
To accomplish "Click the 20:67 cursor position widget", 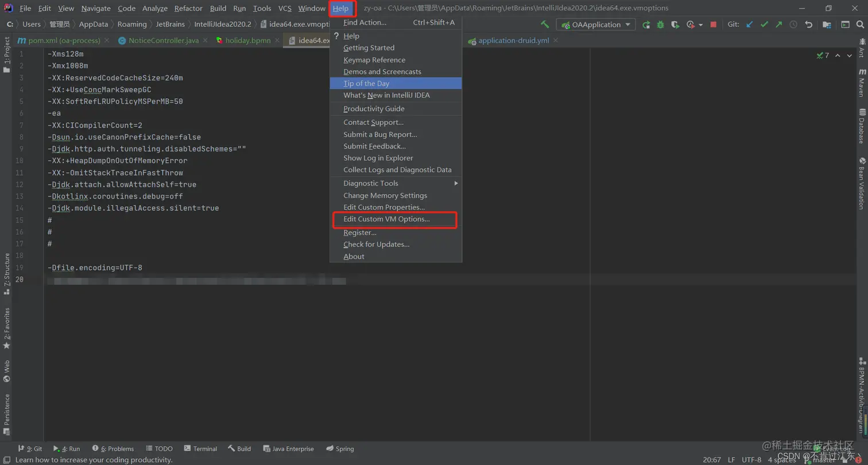I will coord(712,460).
